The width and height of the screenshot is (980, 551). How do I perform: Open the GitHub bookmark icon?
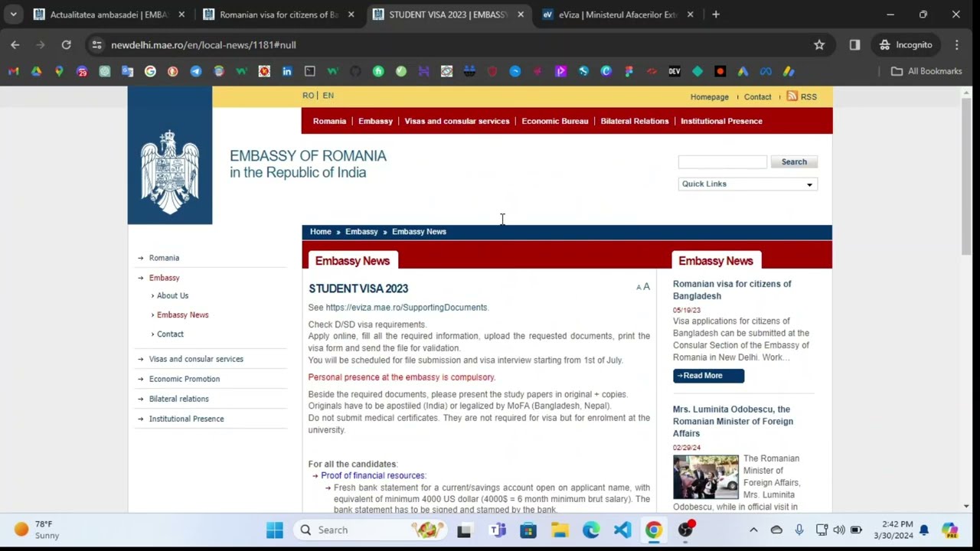click(x=355, y=71)
